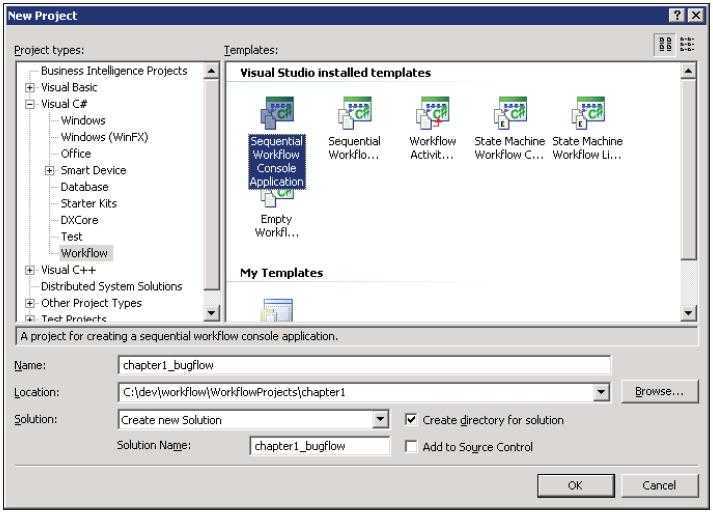The height and width of the screenshot is (512, 713).
Task: Select Windows under Visual C#
Action: [x=83, y=120]
